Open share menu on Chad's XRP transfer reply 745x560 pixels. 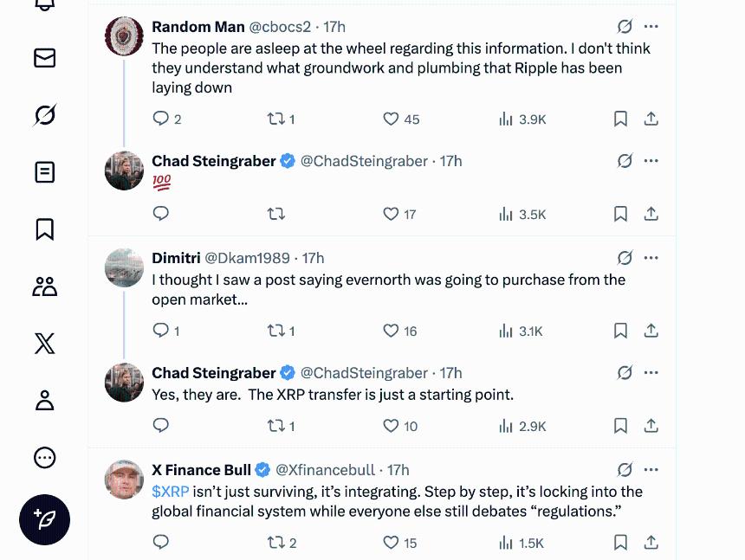tap(651, 426)
